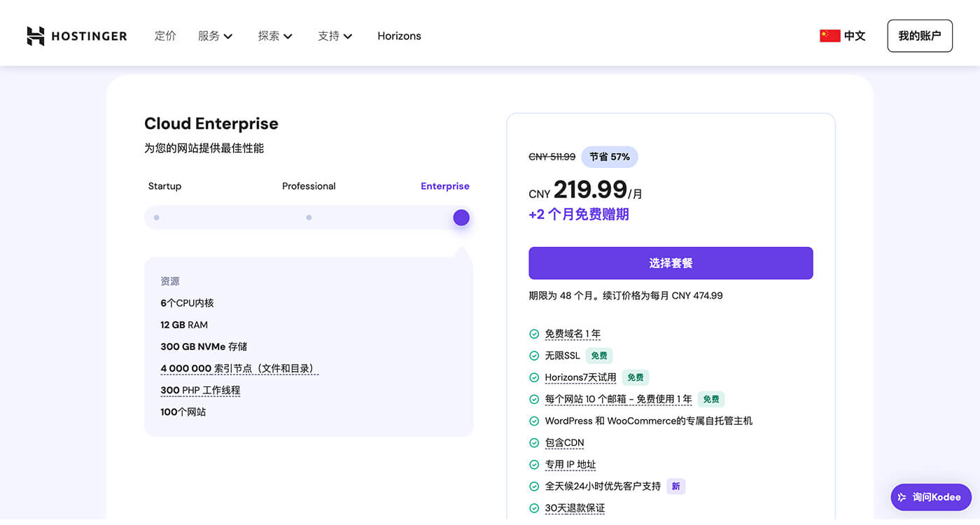The image size is (980, 525).
Task: Click the Kodee sparkle icon
Action: (x=902, y=497)
